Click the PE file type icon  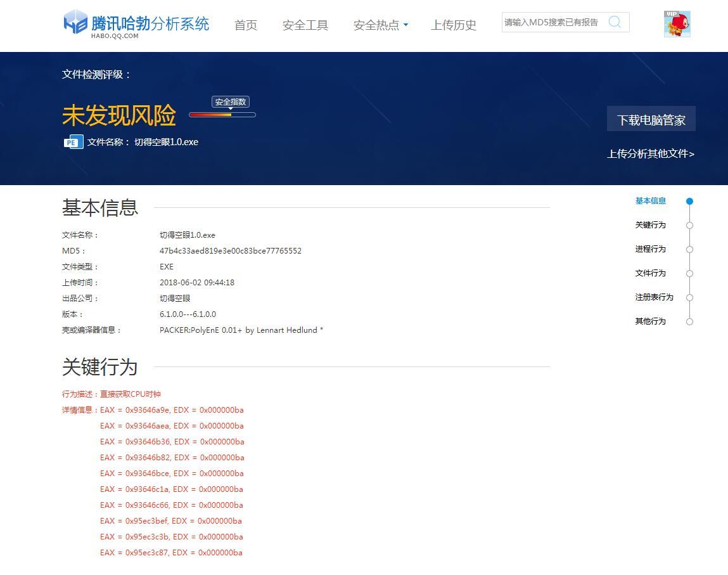click(x=73, y=142)
